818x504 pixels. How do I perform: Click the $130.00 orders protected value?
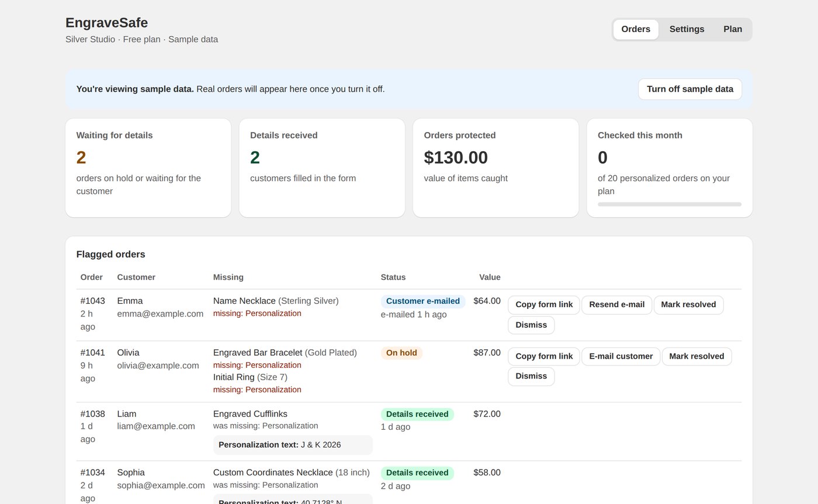[x=456, y=158]
